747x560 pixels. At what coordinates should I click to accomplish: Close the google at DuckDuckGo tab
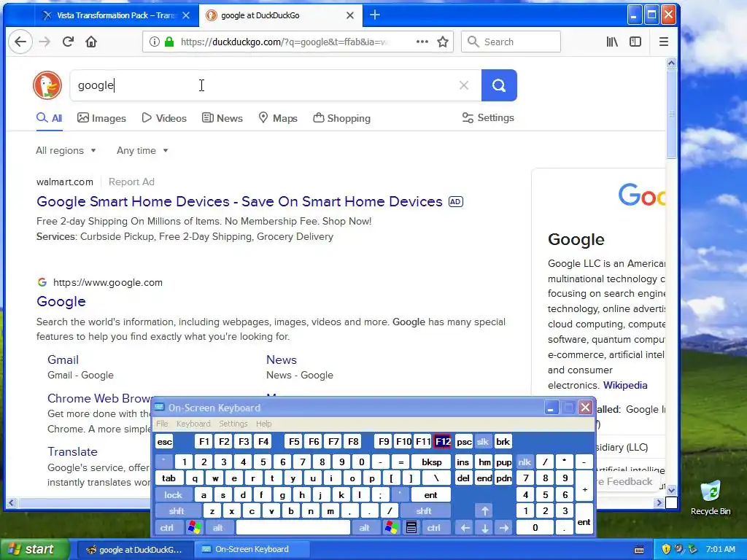(x=349, y=15)
